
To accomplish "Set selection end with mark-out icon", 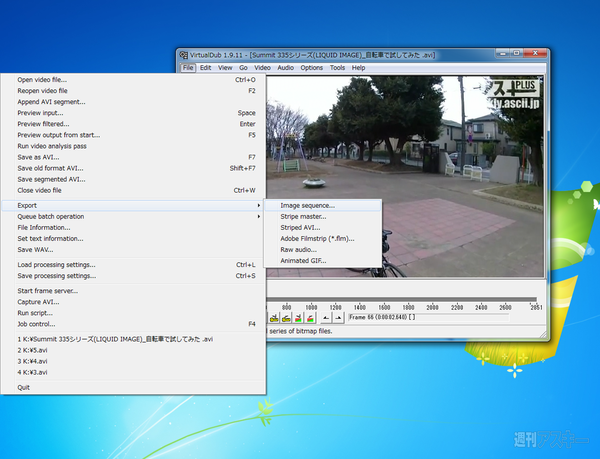I will [338, 317].
